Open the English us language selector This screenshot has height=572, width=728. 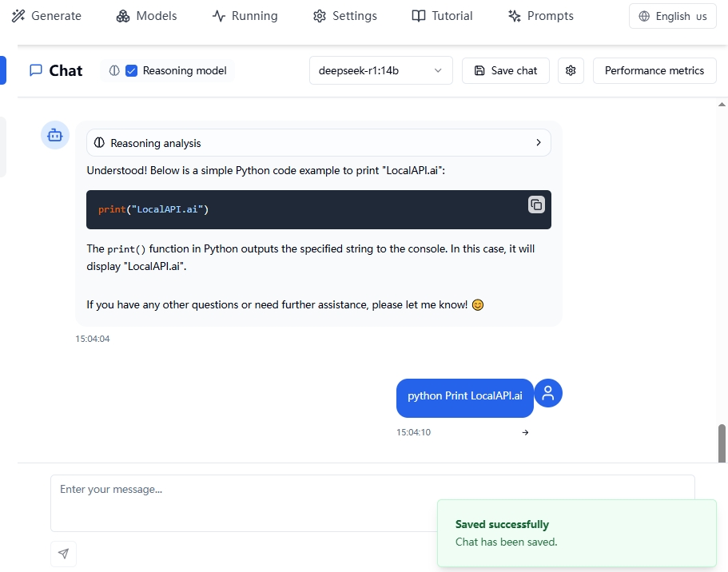coord(672,16)
